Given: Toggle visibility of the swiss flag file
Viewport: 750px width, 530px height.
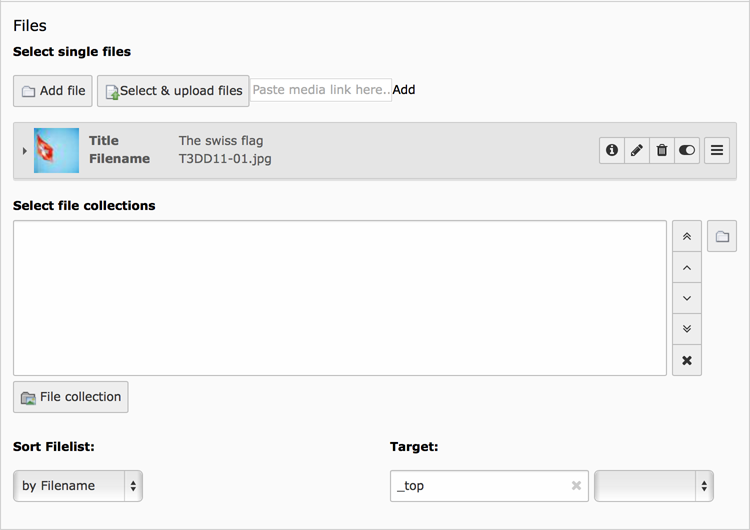Looking at the screenshot, I should tap(687, 151).
